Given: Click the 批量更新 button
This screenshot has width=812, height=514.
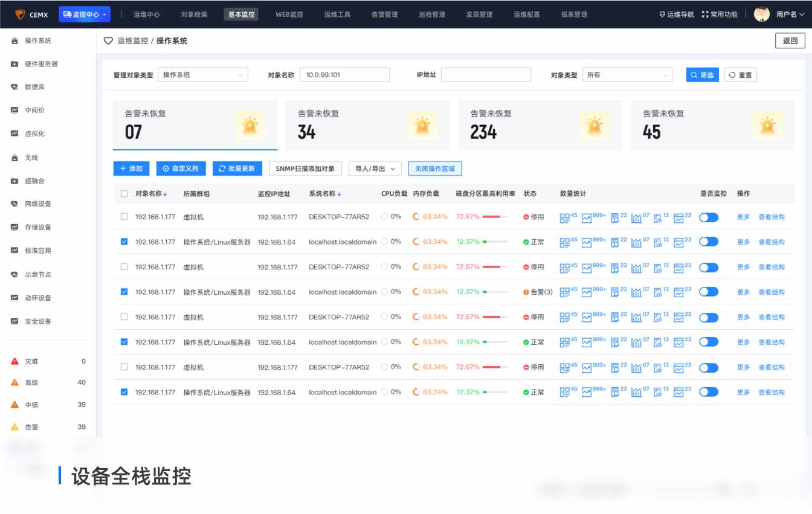Looking at the screenshot, I should 237,169.
